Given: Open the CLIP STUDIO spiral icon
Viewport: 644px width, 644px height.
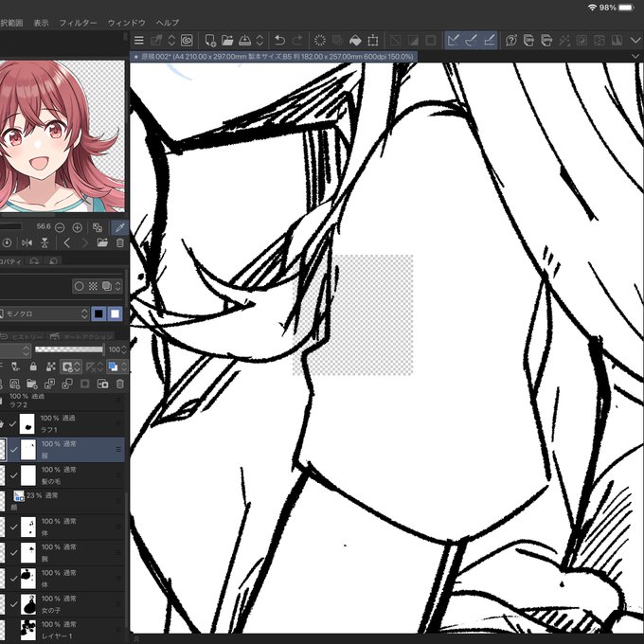Looking at the screenshot, I should [187, 40].
